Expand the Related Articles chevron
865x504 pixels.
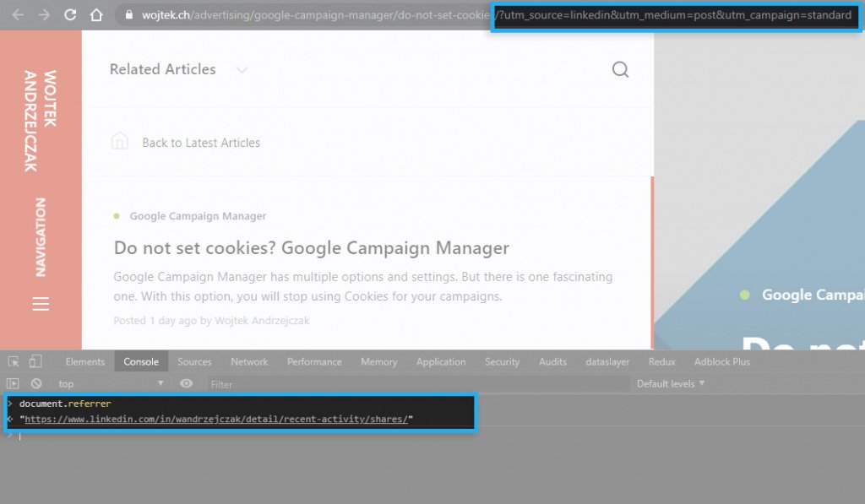coord(242,70)
